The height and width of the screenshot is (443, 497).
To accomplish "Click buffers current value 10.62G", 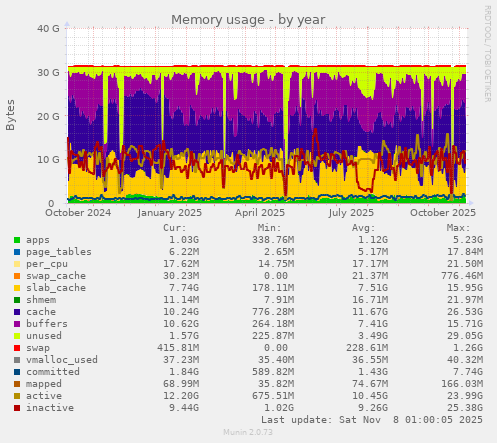I will coord(181,324).
